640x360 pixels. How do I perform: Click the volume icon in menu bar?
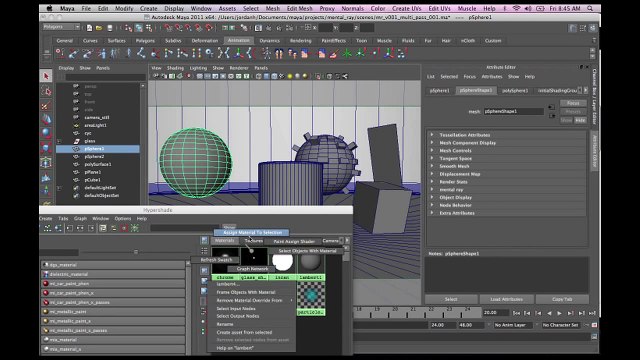(x=528, y=8)
